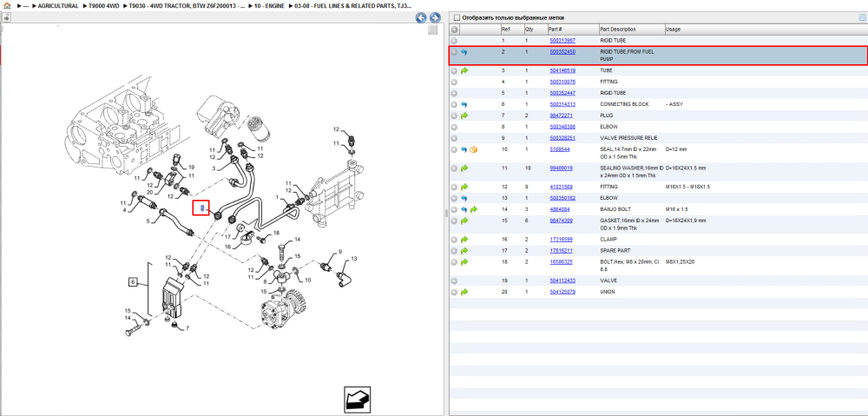Click callout number 17 in the diagram
Viewport: 868px width, 416px height.
tap(227, 237)
